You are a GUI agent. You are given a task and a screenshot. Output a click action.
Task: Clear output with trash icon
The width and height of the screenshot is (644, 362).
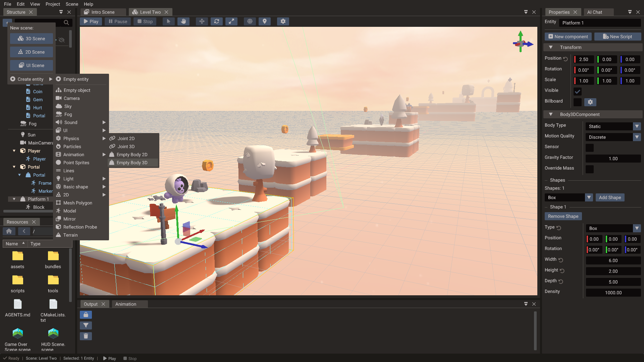click(86, 336)
